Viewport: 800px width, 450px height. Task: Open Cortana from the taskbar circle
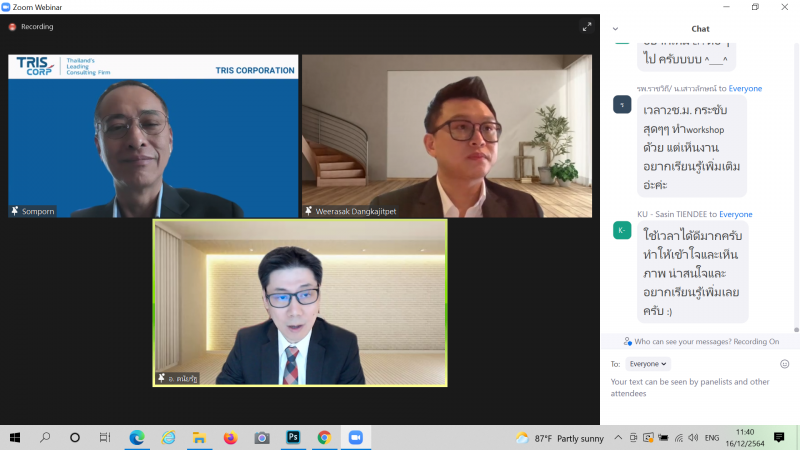[75, 438]
